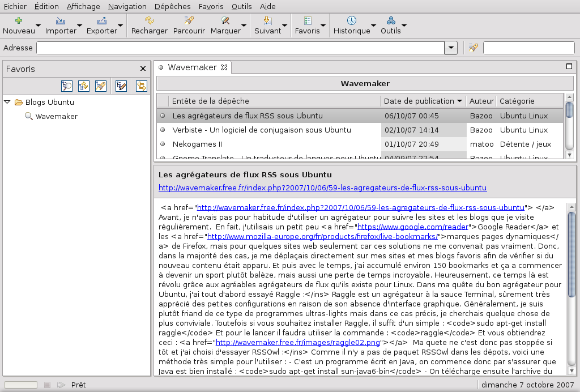Open the Affichage menu
The height and width of the screenshot is (392, 580).
pos(83,6)
